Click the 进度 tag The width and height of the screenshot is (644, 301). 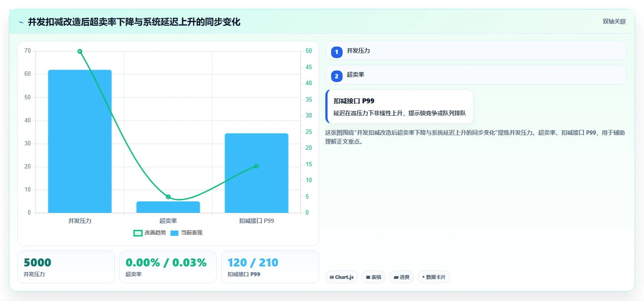tap(402, 277)
